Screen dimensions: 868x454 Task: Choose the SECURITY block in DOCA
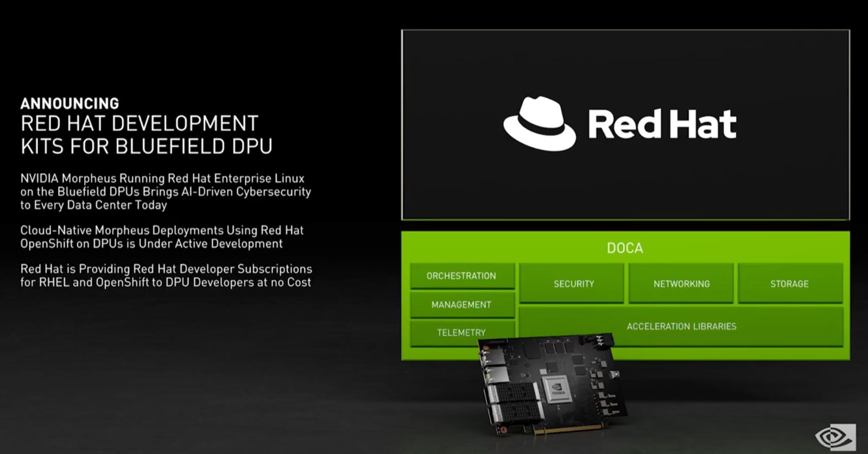point(572,283)
